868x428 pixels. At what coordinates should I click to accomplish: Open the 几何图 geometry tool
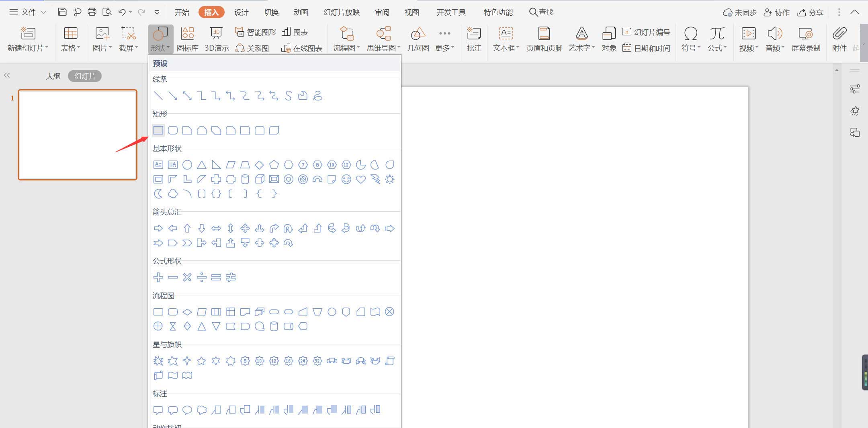[418, 39]
